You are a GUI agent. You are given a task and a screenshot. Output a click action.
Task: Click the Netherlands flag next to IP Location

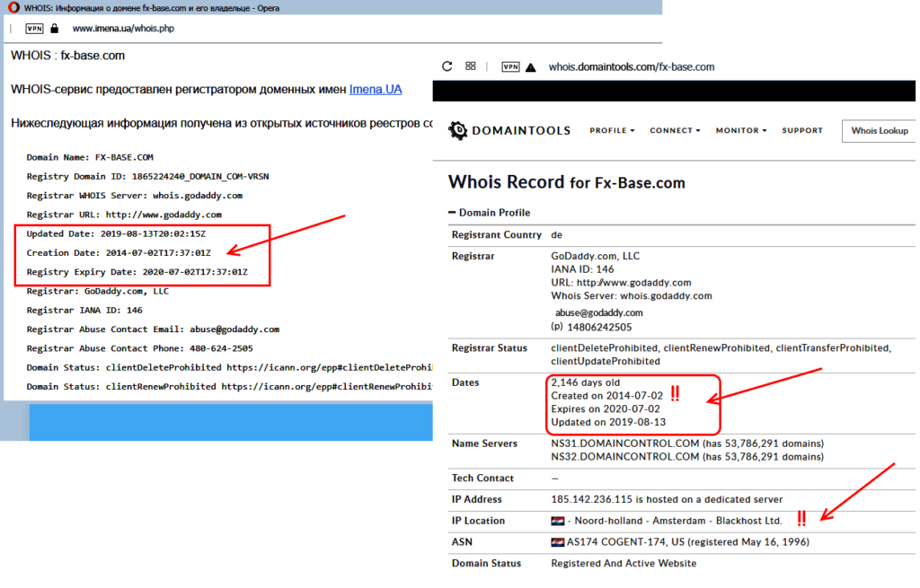click(x=557, y=521)
